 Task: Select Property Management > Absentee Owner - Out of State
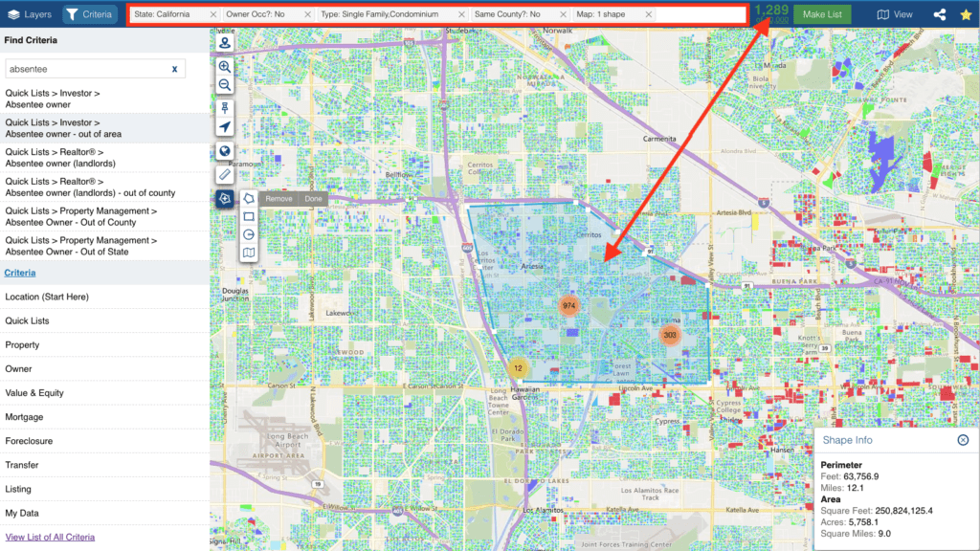(105, 246)
